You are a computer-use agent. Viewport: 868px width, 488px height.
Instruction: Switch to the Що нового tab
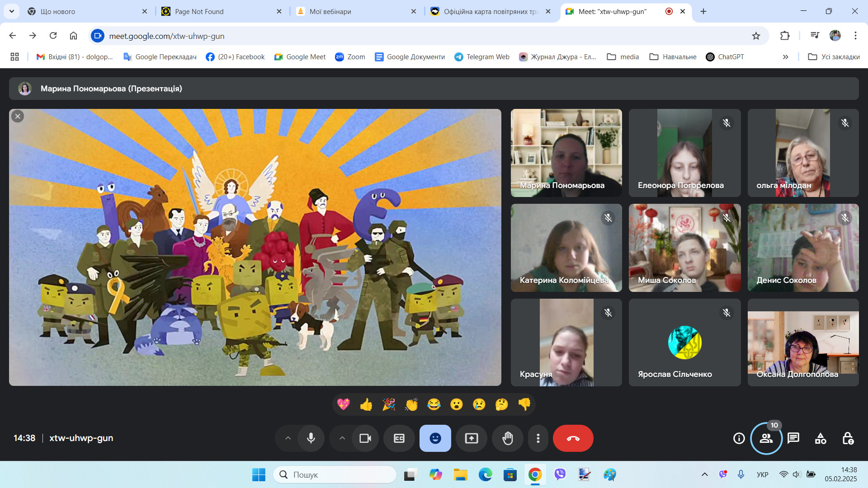click(x=88, y=11)
